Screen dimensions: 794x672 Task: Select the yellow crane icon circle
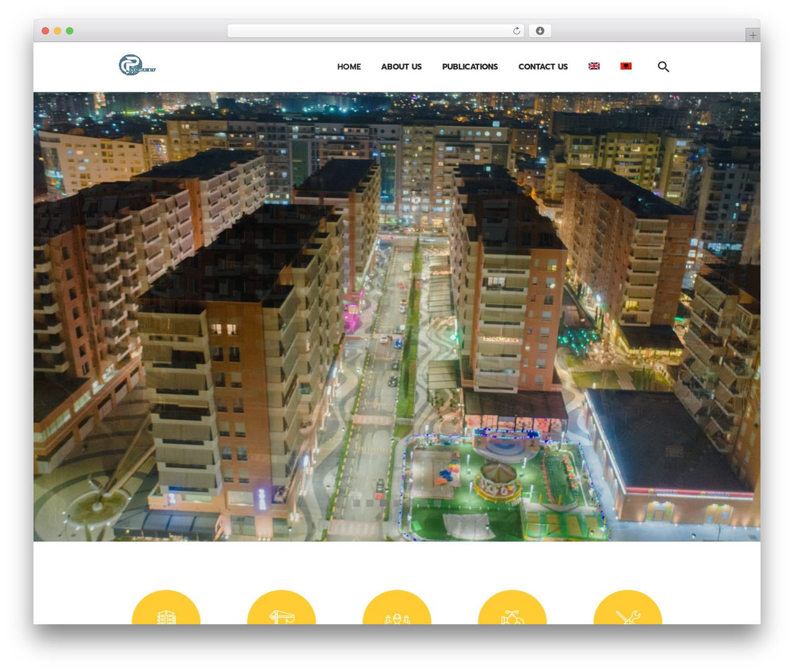[x=282, y=608]
